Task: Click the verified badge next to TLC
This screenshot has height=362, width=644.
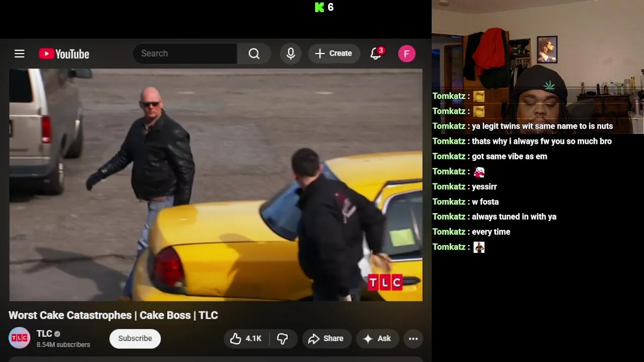Action: pyautogui.click(x=57, y=334)
